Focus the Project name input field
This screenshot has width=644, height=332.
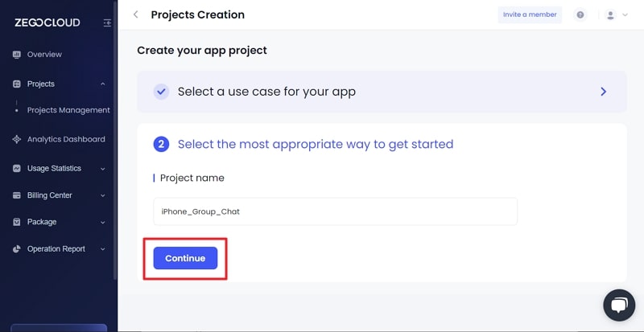tap(335, 211)
